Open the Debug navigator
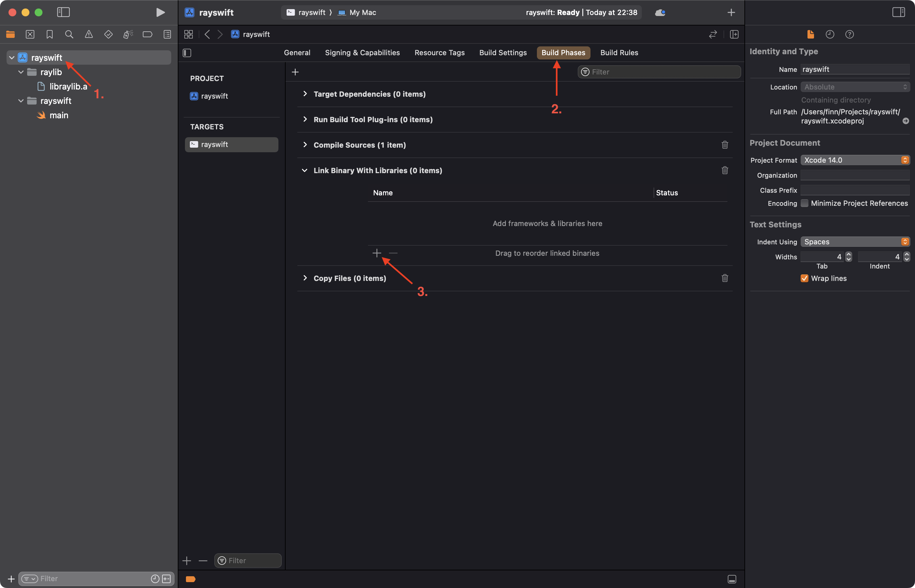The height and width of the screenshot is (588, 915). (128, 34)
